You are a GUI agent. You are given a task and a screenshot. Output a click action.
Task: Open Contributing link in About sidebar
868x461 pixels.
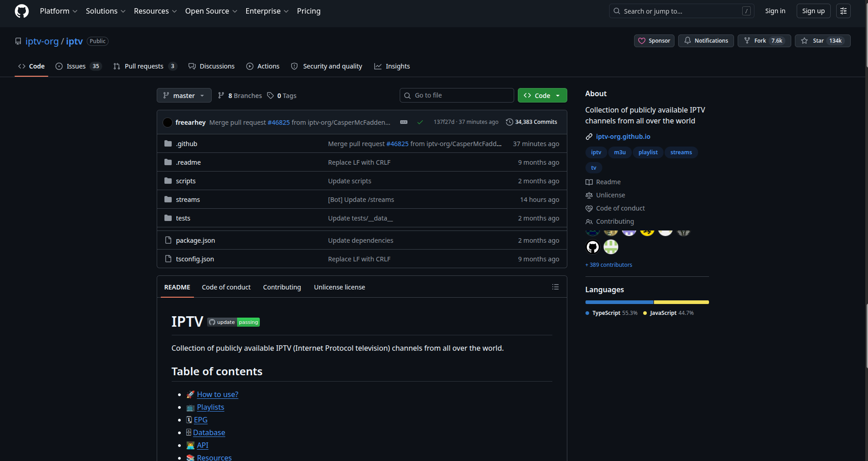click(x=610, y=221)
